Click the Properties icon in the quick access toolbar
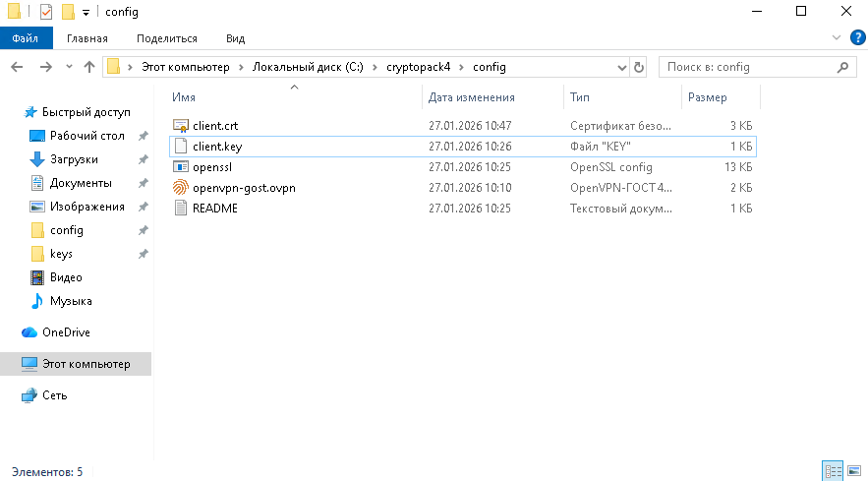868x481 pixels. coord(46,12)
